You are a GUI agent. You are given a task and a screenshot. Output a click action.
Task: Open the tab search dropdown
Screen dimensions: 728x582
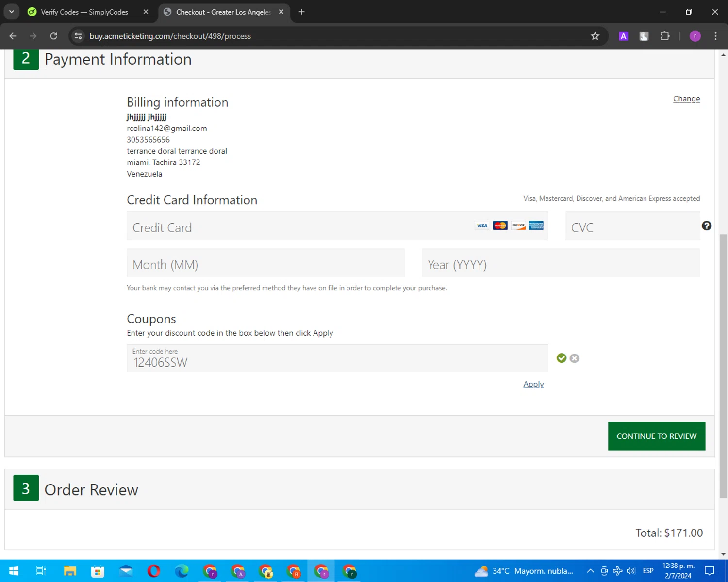click(12, 12)
